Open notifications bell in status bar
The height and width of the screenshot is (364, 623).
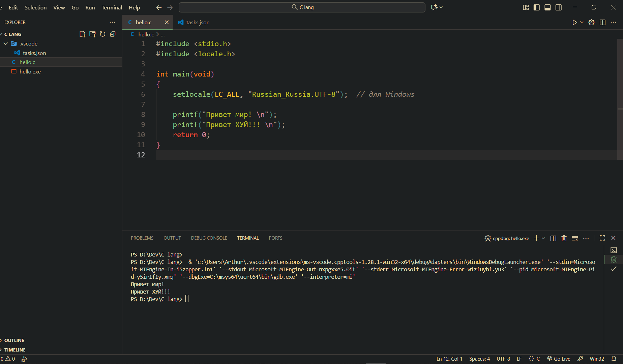point(614,359)
